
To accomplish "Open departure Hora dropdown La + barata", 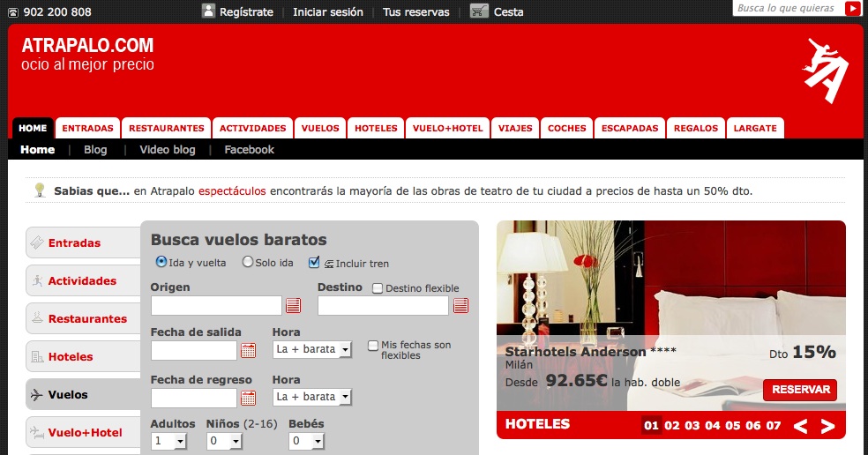I will 312,349.
